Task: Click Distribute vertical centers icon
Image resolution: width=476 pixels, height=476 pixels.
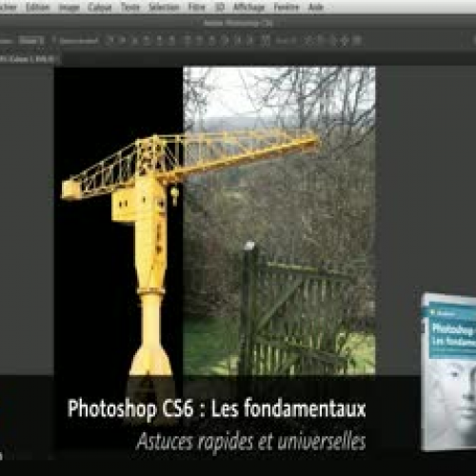Action: [x=200, y=40]
